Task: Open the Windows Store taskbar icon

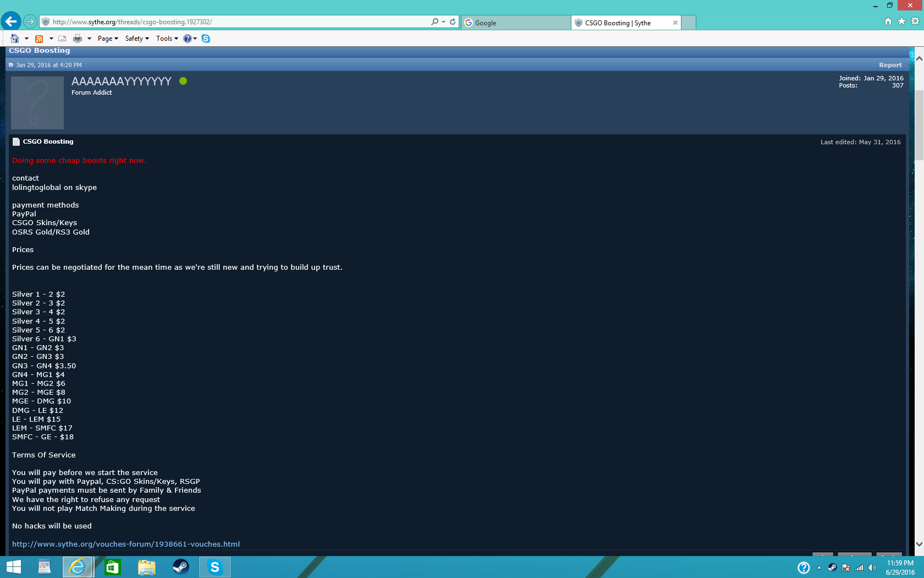Action: [113, 567]
